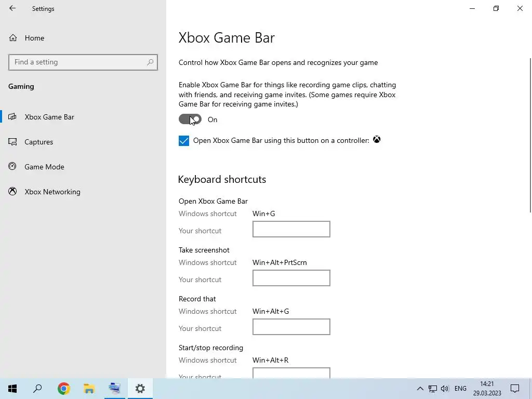532x399 pixels.
Task: Click the Xbox Game Bar page title
Action: (x=227, y=37)
